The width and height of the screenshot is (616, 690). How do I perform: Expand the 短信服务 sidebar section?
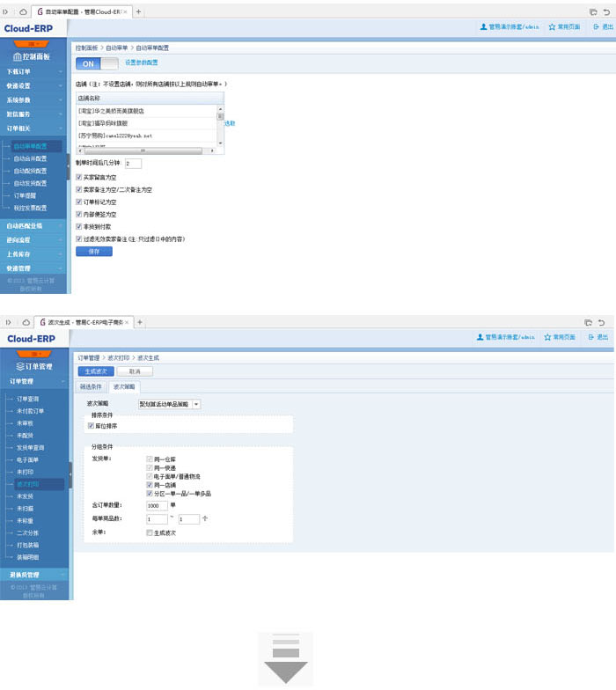tap(33, 114)
